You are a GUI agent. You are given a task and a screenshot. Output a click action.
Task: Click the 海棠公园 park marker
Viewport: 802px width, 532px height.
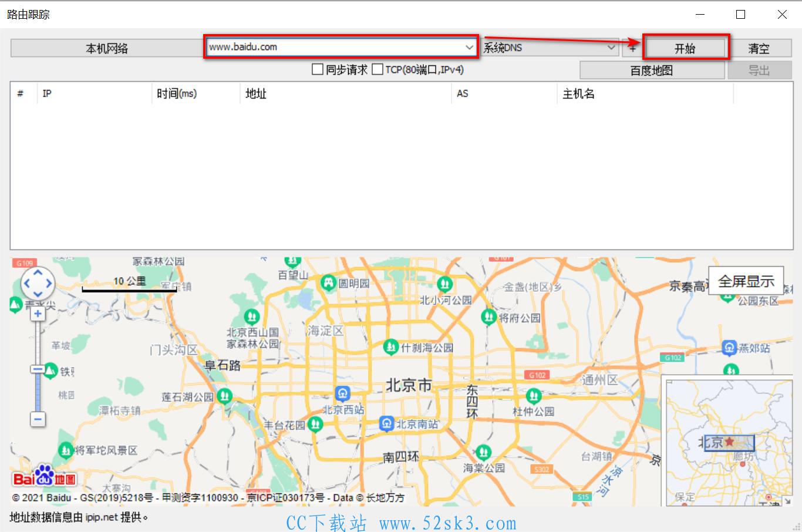pyautogui.click(x=483, y=452)
